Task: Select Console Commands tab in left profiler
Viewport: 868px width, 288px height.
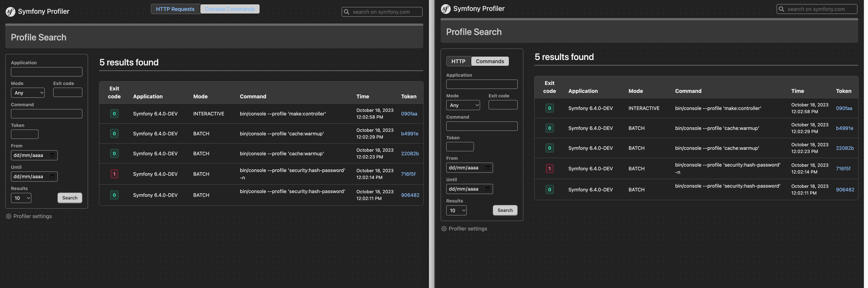Action: 230,9
